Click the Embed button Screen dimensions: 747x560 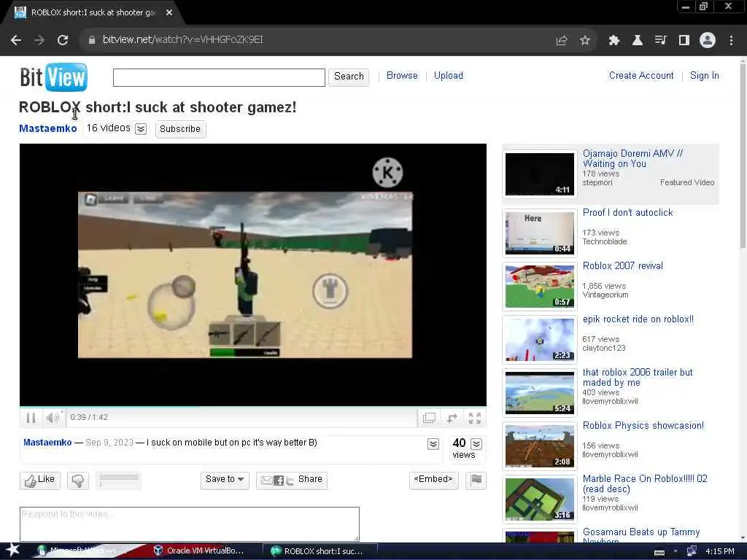pos(433,480)
